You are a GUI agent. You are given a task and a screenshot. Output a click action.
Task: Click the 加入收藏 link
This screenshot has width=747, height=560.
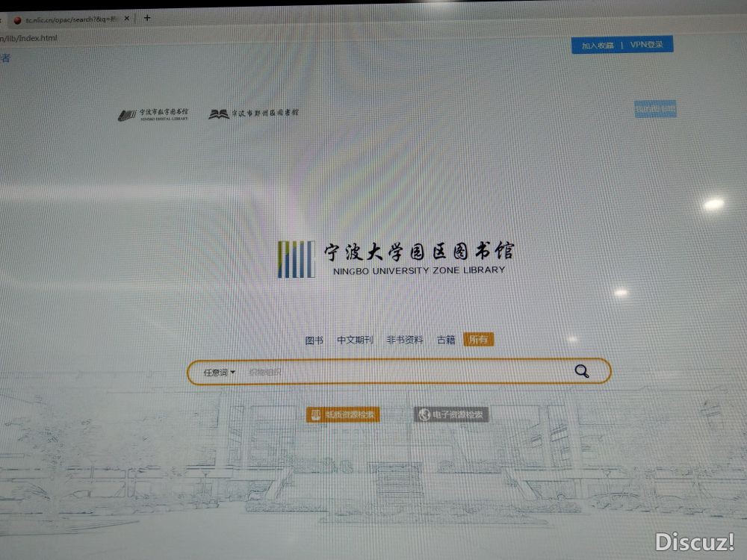pos(598,46)
